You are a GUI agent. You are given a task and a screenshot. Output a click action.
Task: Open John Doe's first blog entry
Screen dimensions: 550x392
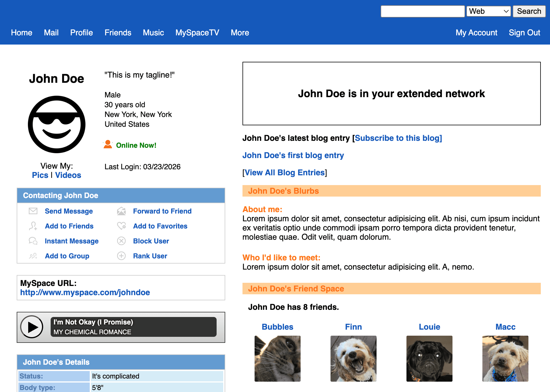tap(293, 155)
